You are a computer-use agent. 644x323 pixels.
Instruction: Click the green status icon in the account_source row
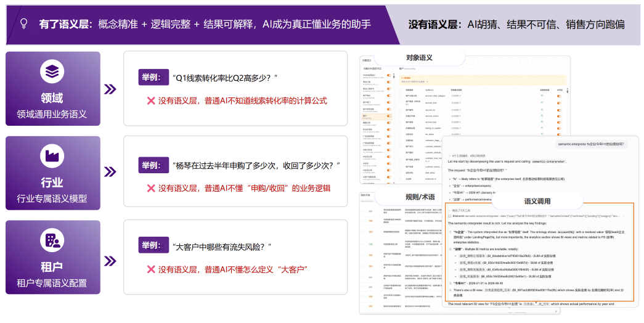click(x=542, y=115)
